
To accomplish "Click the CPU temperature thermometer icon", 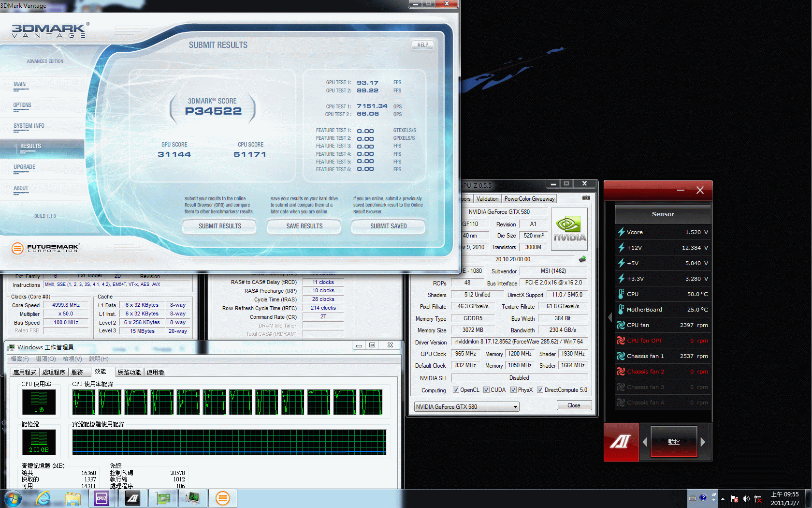I will [x=621, y=294].
